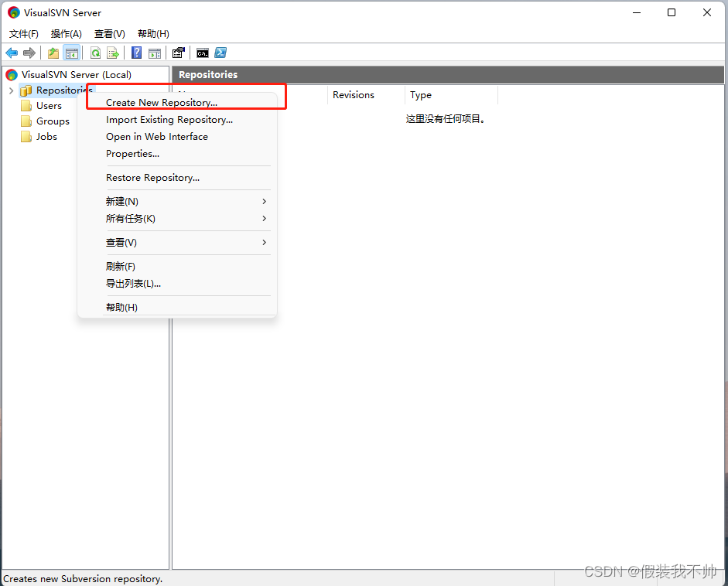Open the PowerShell toolbar icon
Screen dimensions: 728x586
click(x=220, y=53)
